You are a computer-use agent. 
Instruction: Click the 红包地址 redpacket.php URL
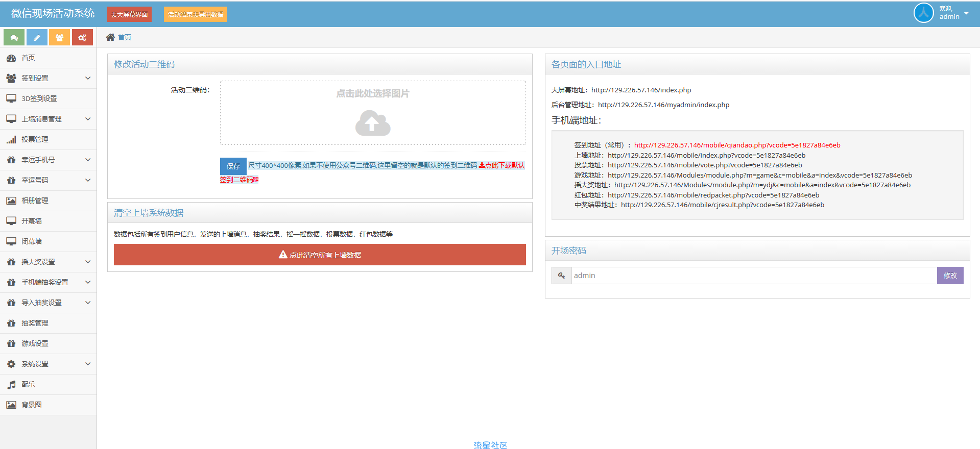tap(713, 195)
